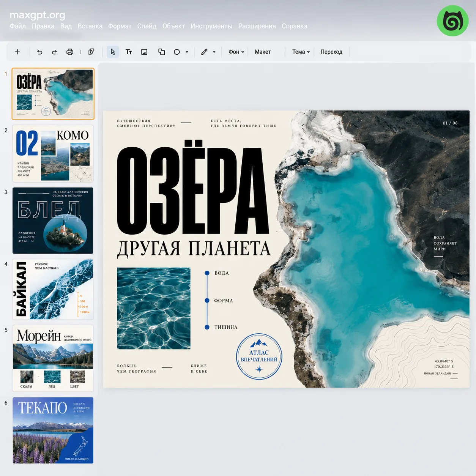Open the Файл menu

click(x=18, y=26)
